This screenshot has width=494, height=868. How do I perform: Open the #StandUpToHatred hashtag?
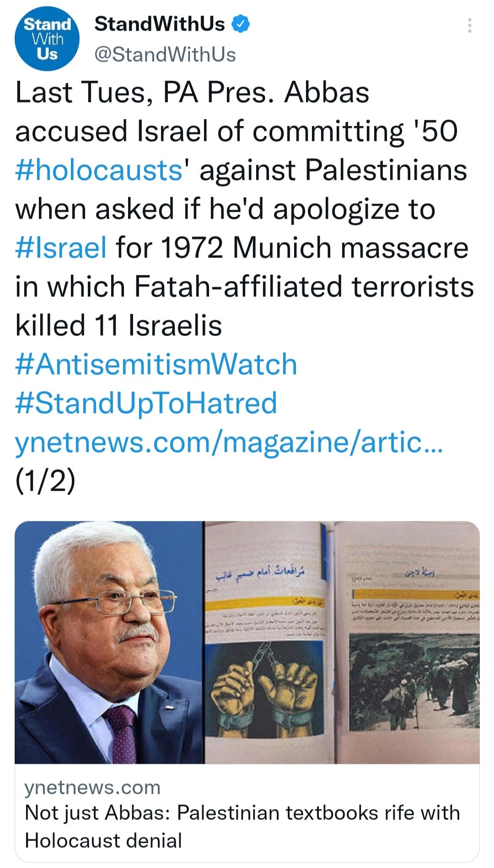146,403
